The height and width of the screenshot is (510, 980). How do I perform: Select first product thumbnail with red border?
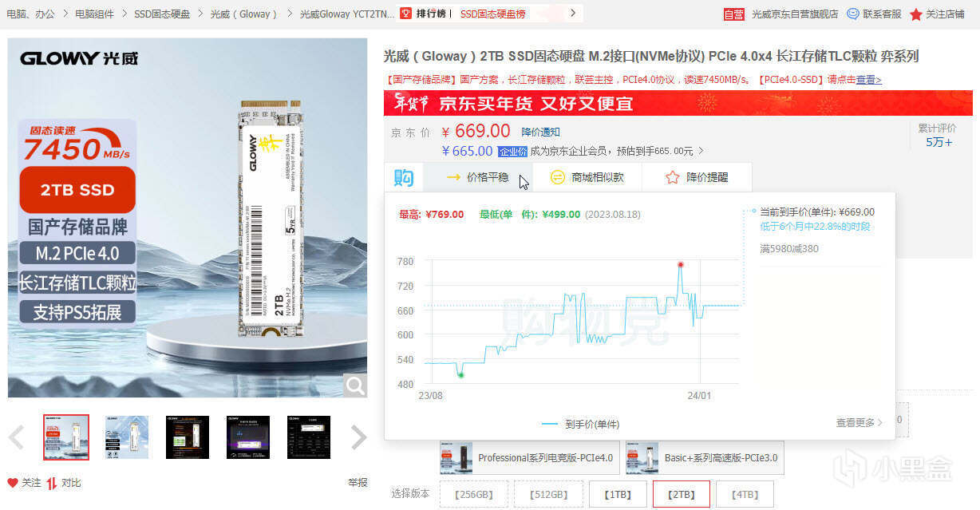click(65, 437)
